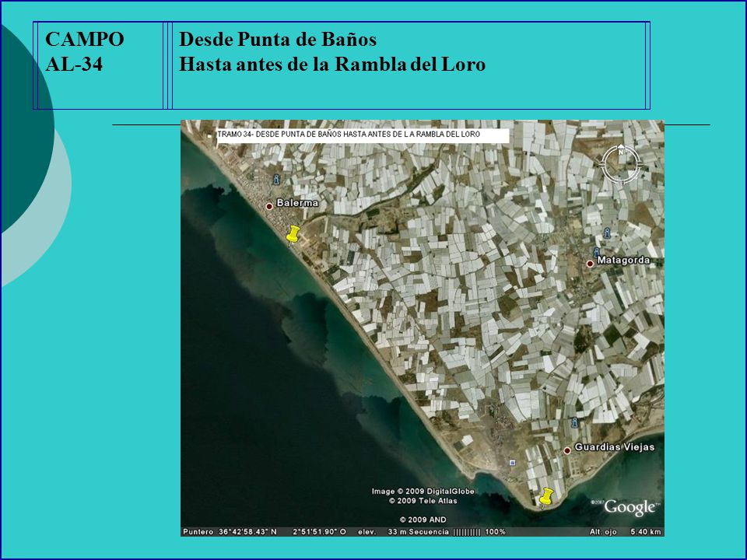Click the 'Image © 2009 DigitalGlobe' attribution
Viewport: 747px width, 560px height.
pyautogui.click(x=423, y=492)
